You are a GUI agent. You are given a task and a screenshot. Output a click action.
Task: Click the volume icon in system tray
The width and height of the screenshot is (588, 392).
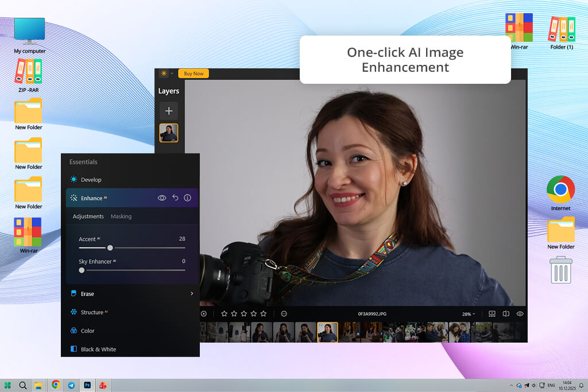533,385
